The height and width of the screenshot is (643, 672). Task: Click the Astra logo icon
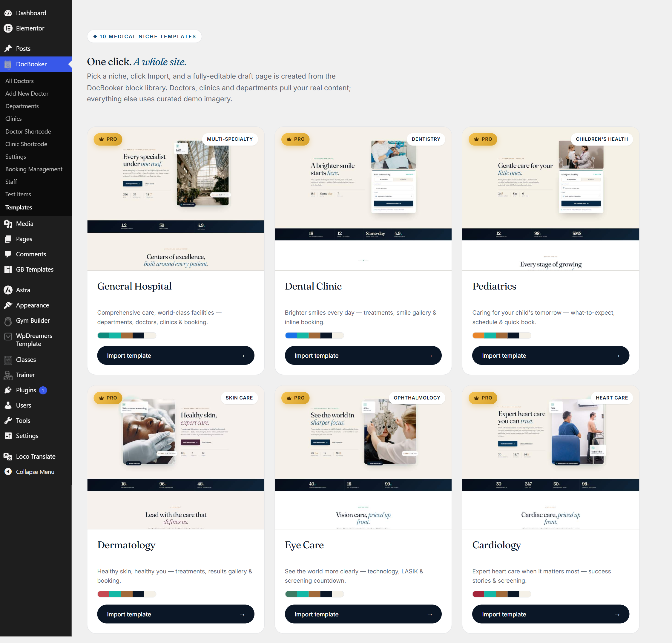click(8, 290)
